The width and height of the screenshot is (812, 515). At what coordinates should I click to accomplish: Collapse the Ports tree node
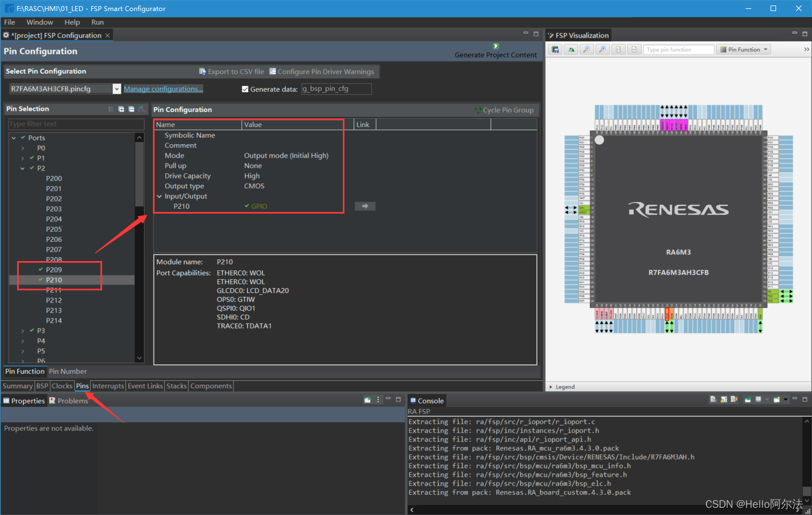pos(14,138)
